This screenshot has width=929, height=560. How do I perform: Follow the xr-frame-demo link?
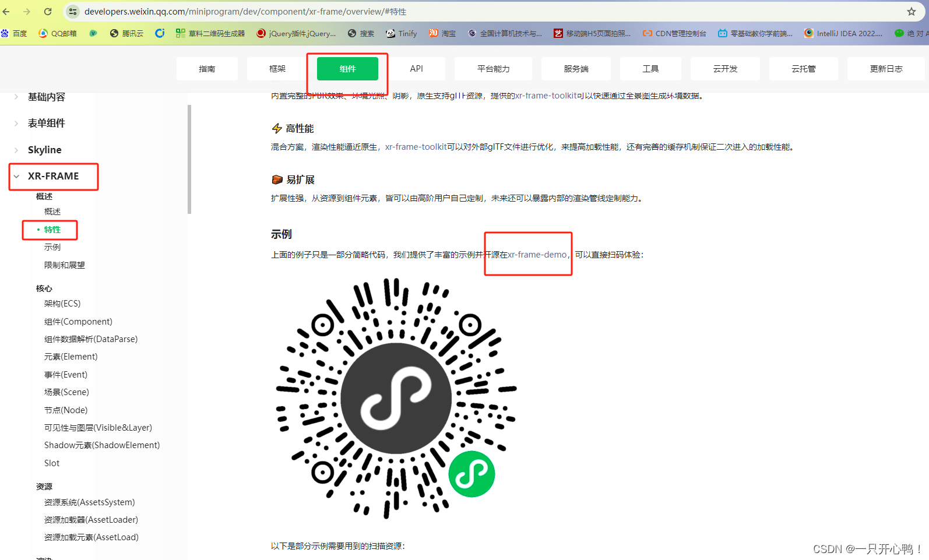pyautogui.click(x=537, y=255)
